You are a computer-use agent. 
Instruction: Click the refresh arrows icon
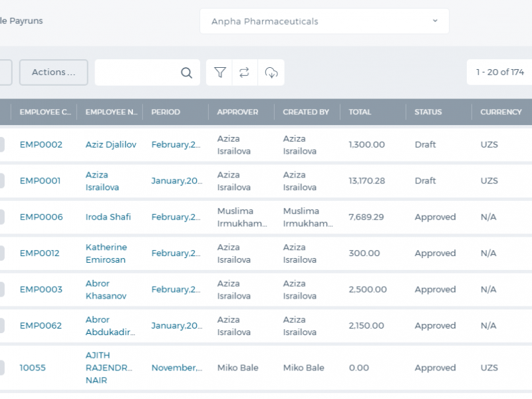(244, 72)
